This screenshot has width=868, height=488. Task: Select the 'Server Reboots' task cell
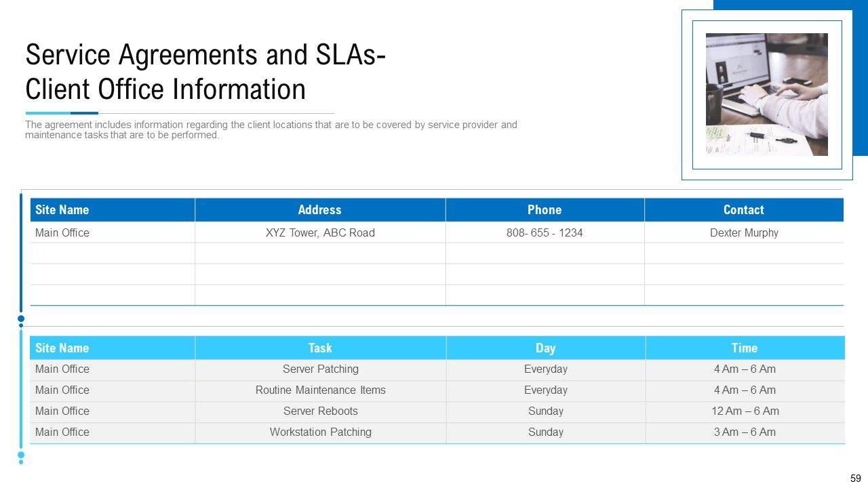[x=321, y=411]
